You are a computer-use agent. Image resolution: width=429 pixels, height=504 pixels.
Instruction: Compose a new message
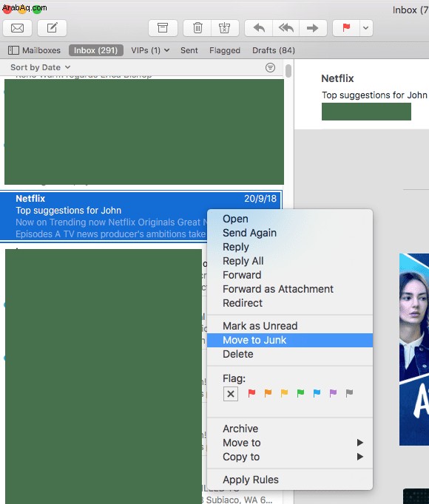(52, 28)
